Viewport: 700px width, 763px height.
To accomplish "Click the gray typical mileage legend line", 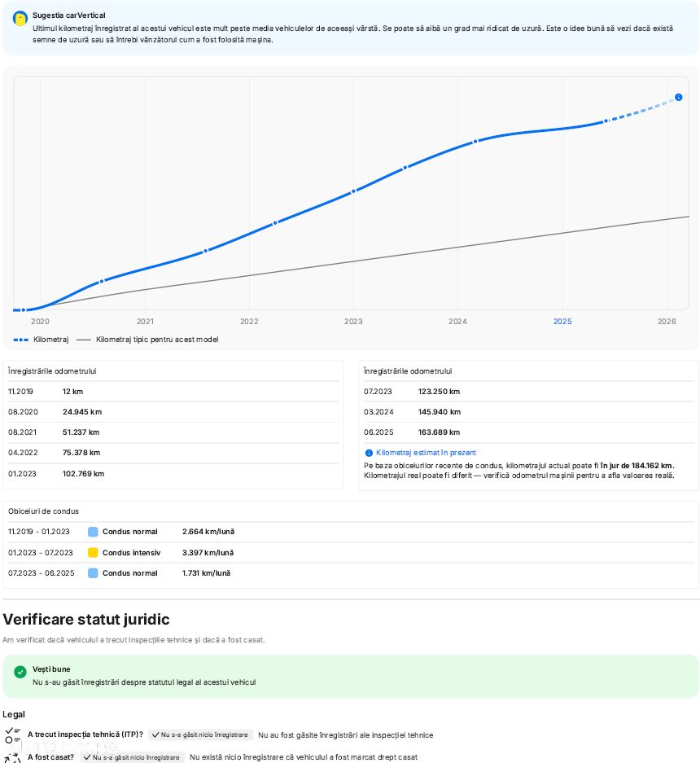I will (x=84, y=340).
